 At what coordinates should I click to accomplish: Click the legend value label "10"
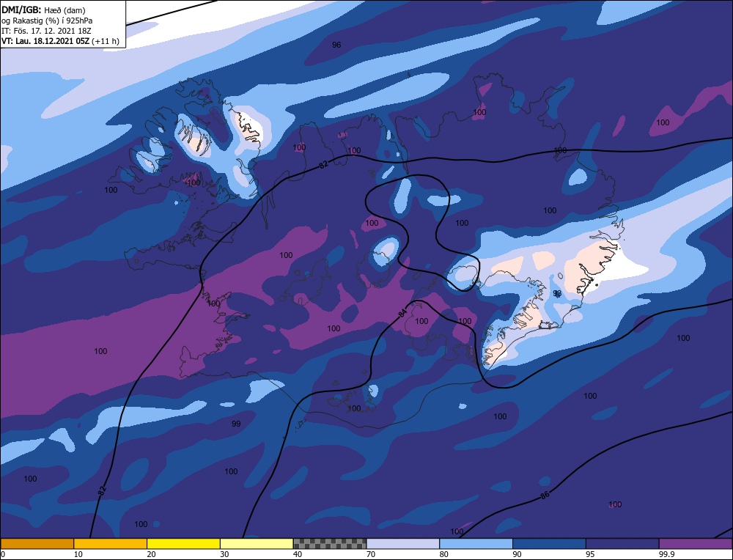(78, 554)
